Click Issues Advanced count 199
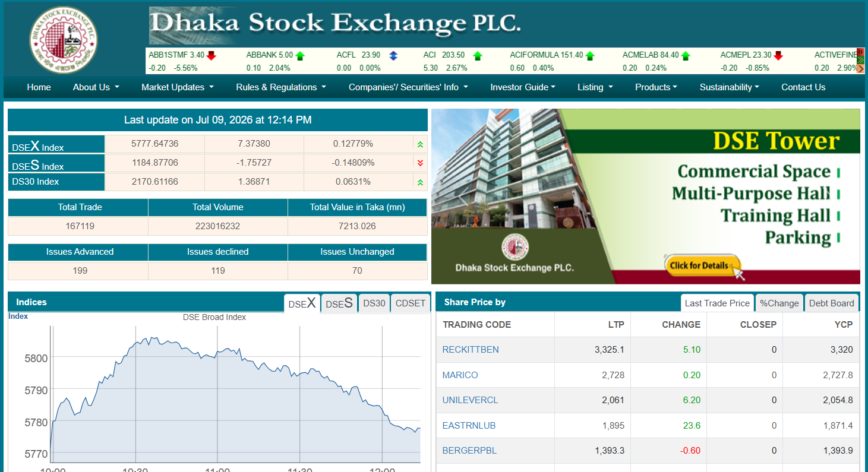This screenshot has width=868, height=472. pos(80,271)
